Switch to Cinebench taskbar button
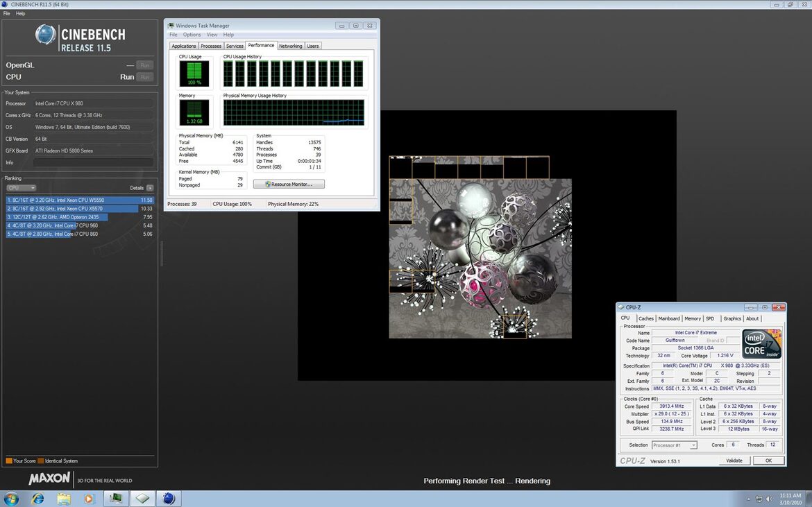The width and height of the screenshot is (812, 507). 169,499
